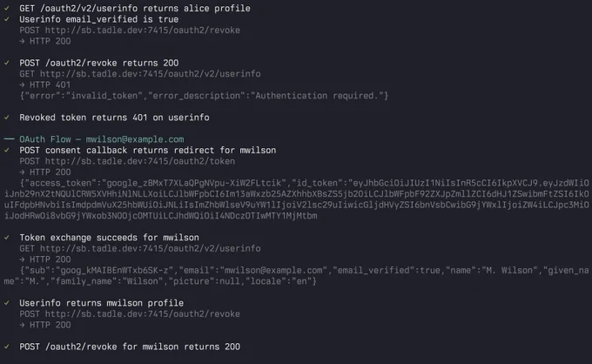Click the 'OAuth Flow — mwilson@example.com' section header
The width and height of the screenshot is (592, 364).
coord(102,139)
